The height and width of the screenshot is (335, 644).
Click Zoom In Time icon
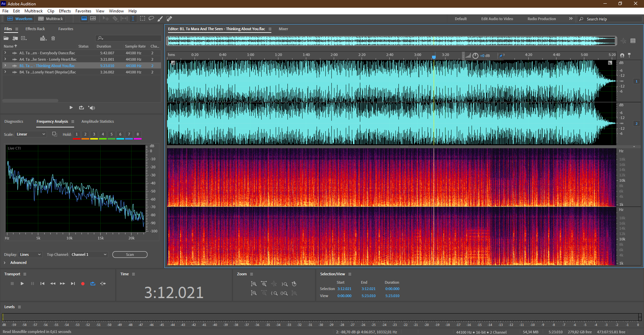(264, 284)
